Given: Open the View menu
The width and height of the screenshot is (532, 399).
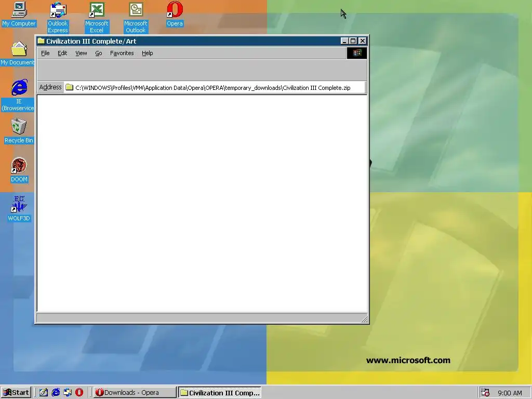Looking at the screenshot, I should 81,54.
